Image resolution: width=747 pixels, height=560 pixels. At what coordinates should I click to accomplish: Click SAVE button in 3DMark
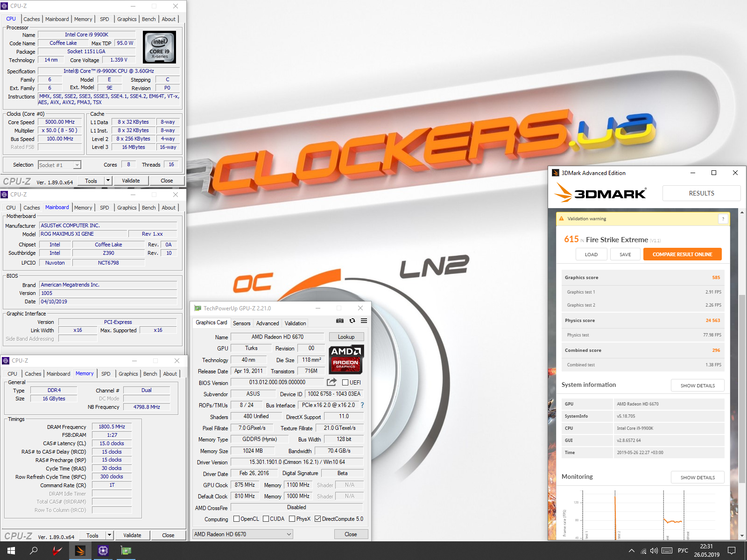tap(625, 254)
